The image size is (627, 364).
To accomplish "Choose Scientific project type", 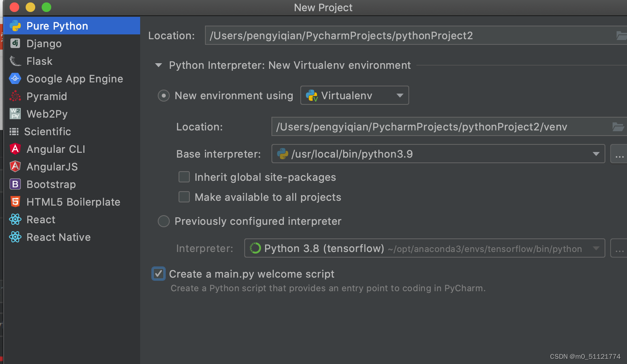I will pyautogui.click(x=47, y=132).
